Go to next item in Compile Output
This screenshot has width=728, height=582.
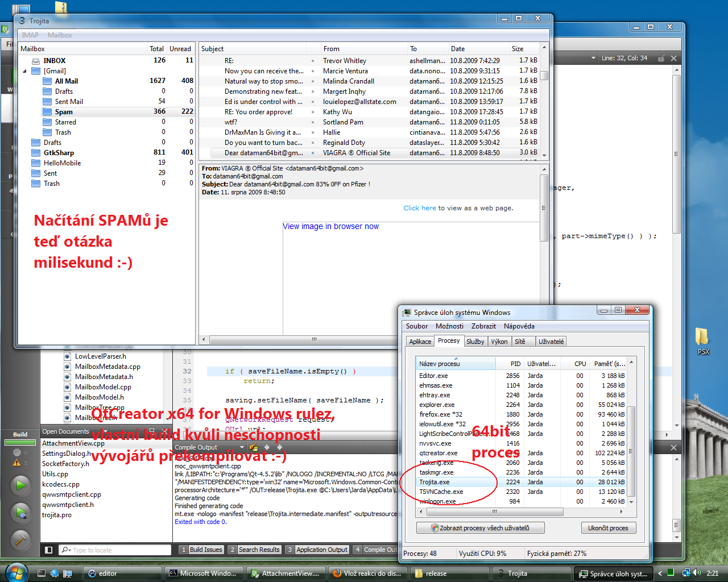(x=279, y=447)
